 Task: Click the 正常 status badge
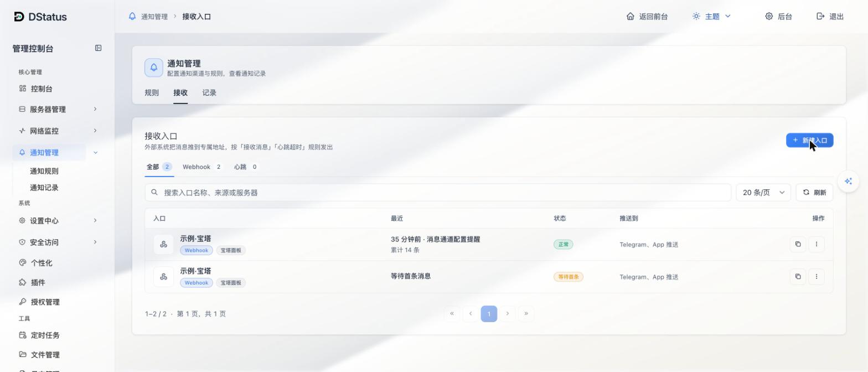(x=563, y=244)
